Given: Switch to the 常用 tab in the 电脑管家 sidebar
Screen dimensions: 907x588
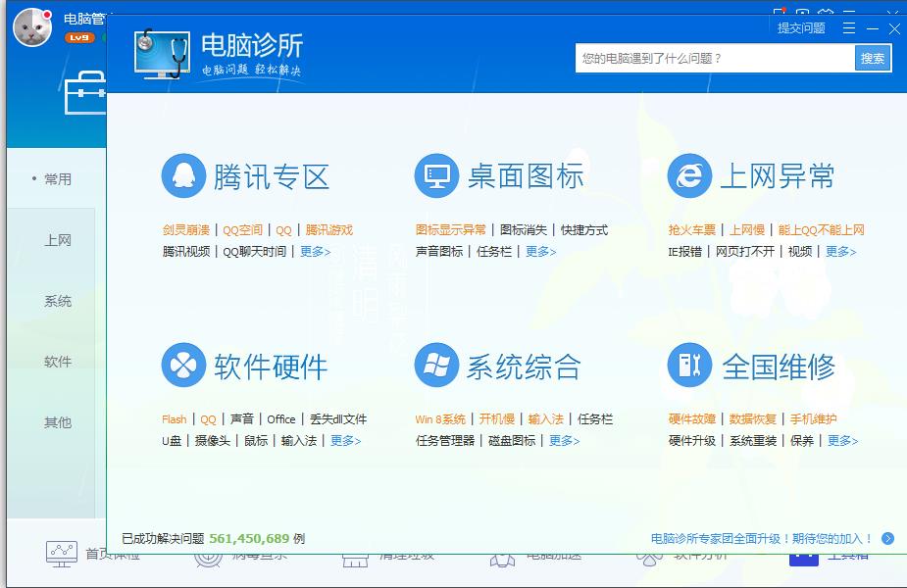Looking at the screenshot, I should [x=58, y=179].
